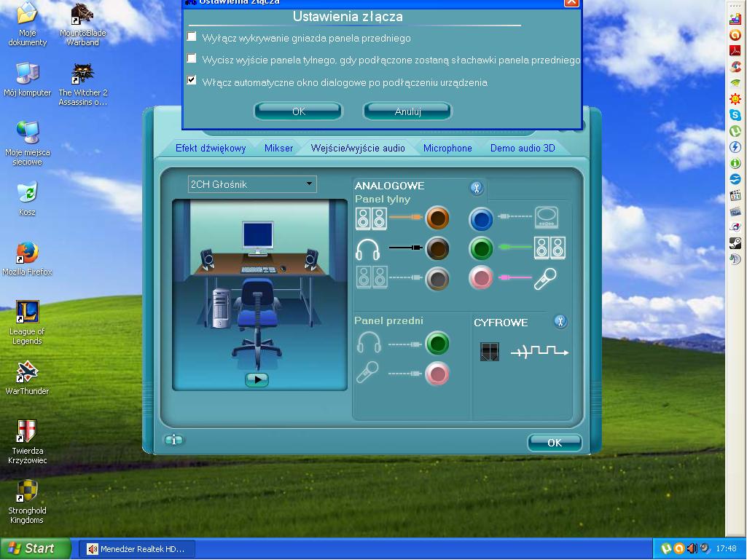Screen dimensions: 747x560
Task: Open the 2CH Głośnik dropdown
Action: point(310,184)
